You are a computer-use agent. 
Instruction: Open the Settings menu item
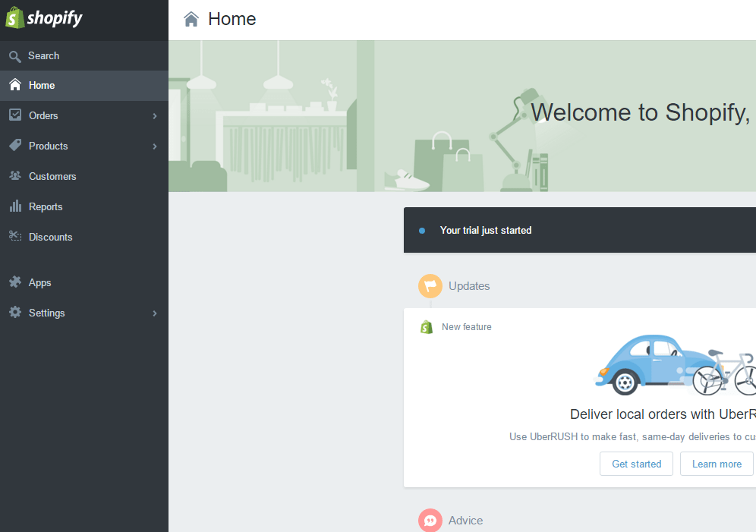pyautogui.click(x=84, y=313)
